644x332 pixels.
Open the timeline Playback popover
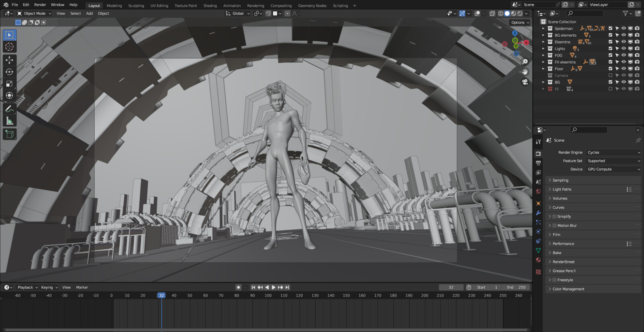click(x=27, y=287)
